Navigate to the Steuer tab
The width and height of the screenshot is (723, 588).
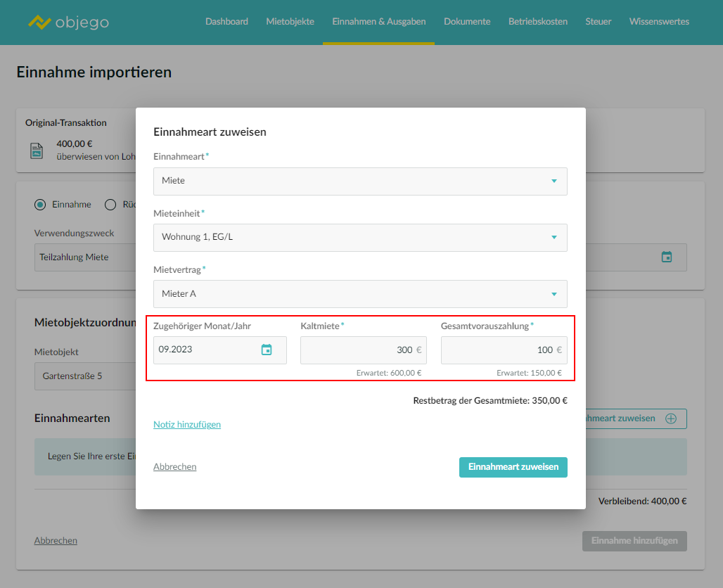(x=598, y=22)
